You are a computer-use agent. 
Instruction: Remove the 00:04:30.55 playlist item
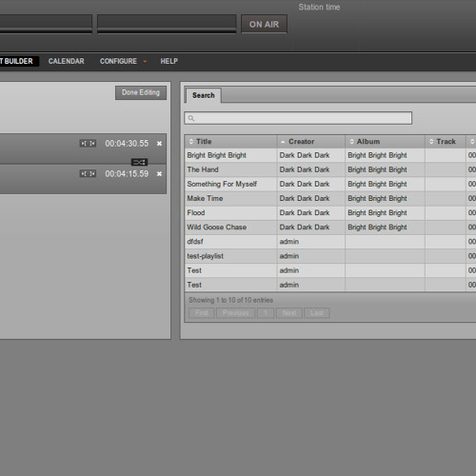(x=159, y=144)
